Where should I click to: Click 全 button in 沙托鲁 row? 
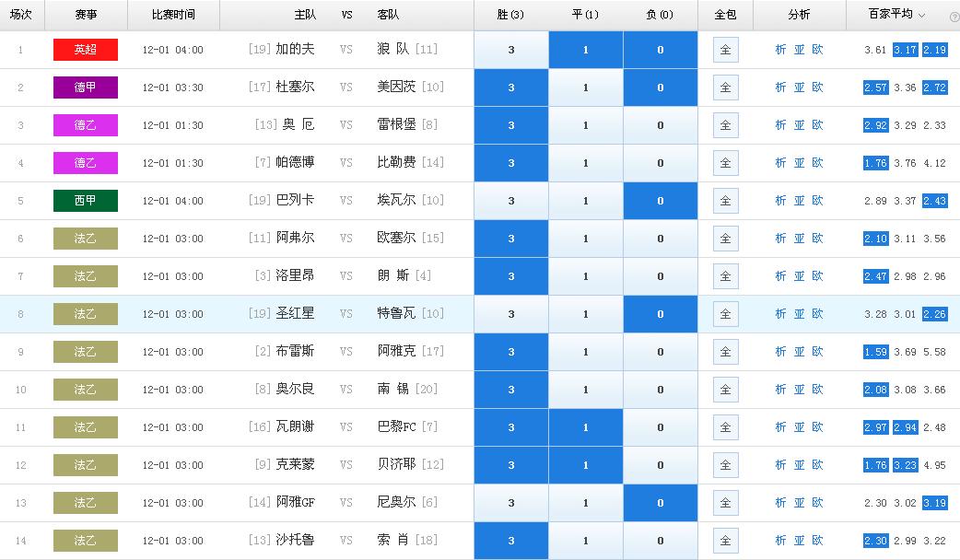pyautogui.click(x=725, y=541)
